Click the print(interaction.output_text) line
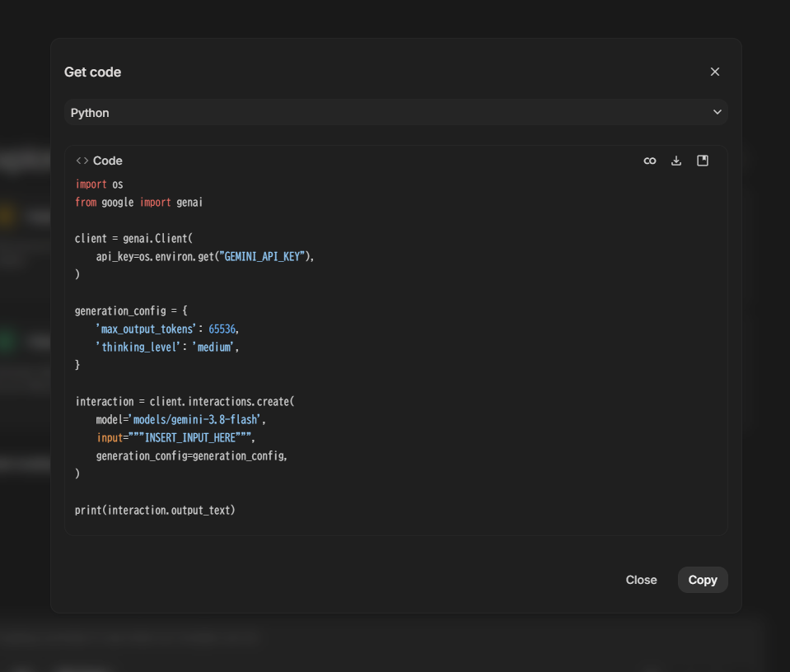This screenshot has width=790, height=672. [155, 511]
